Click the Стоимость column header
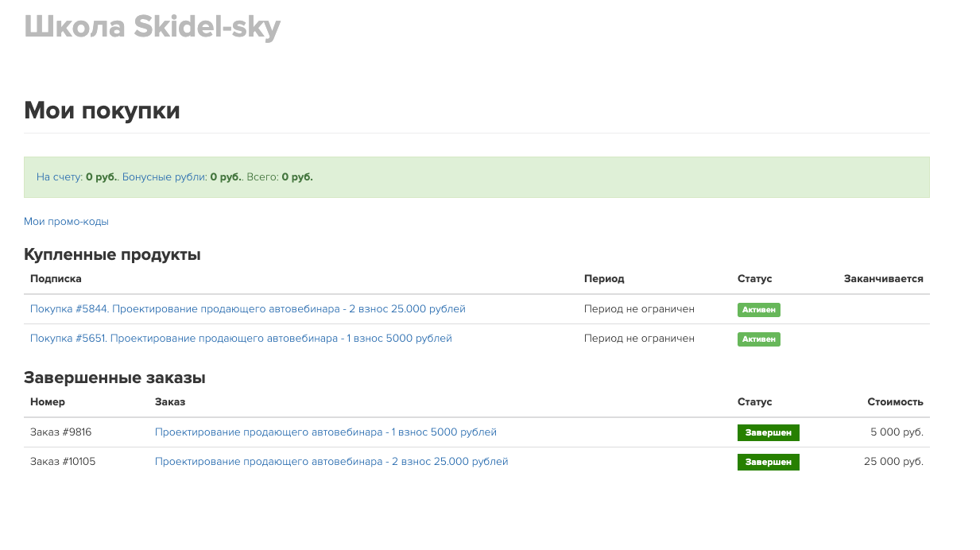The height and width of the screenshot is (550, 980). click(896, 402)
